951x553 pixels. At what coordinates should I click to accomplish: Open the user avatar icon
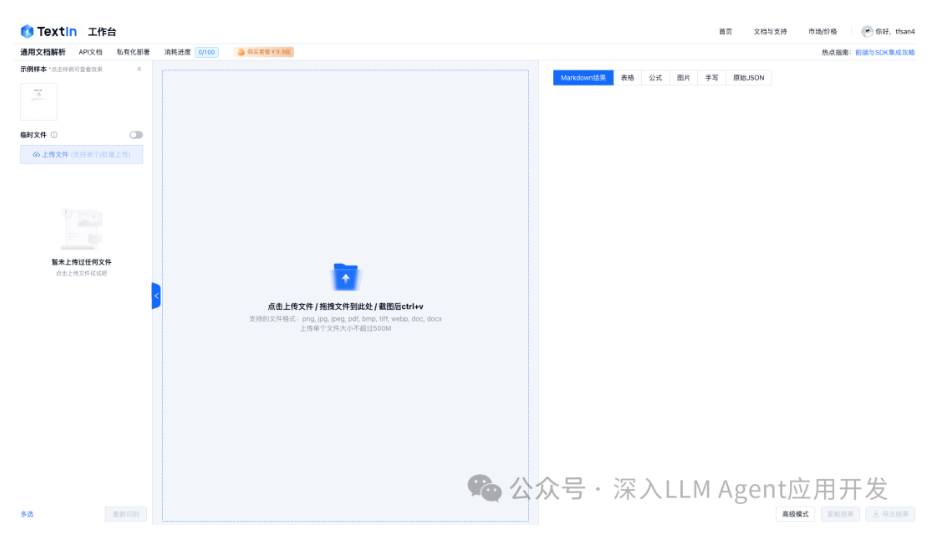tap(867, 31)
